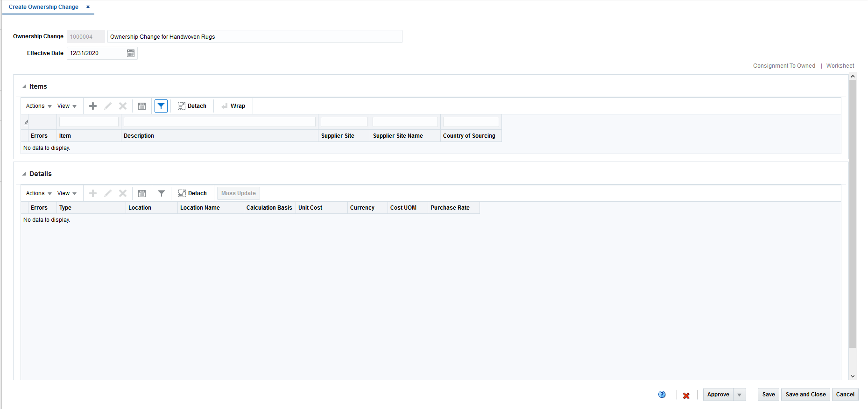Click the clear filter icon in Items table
This screenshot has width=868, height=409.
pos(26,122)
